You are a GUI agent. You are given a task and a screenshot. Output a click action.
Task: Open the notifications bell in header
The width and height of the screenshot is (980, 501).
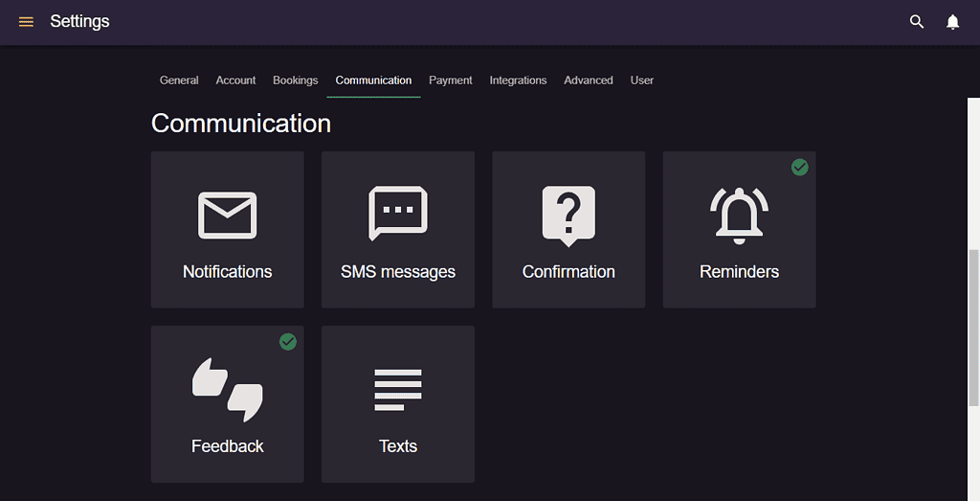952,22
